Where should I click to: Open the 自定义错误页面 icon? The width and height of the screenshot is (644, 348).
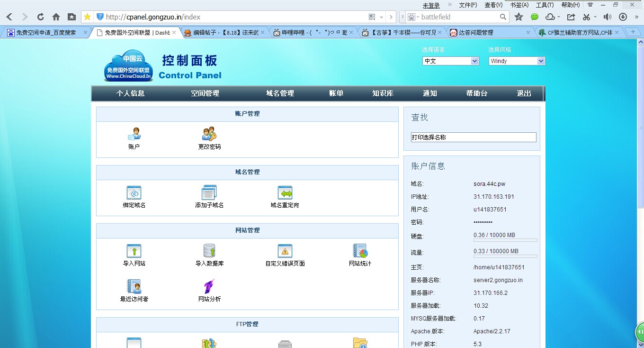285,251
